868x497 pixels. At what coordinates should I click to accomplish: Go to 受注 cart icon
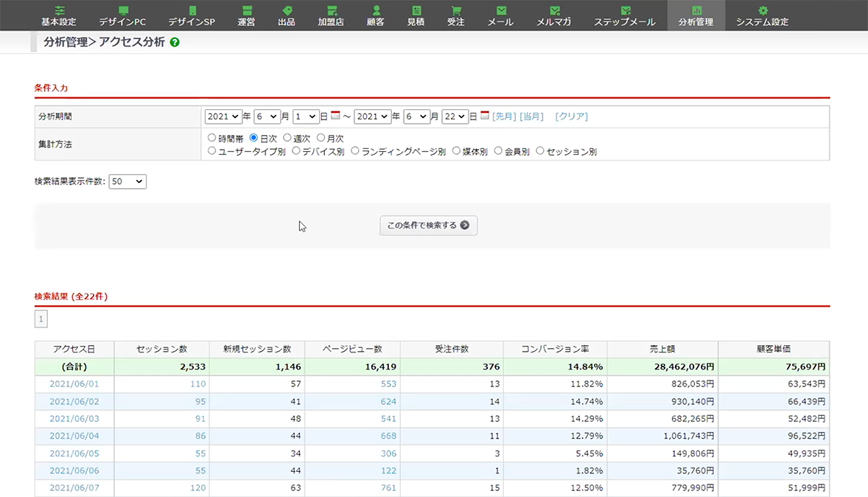tap(456, 10)
